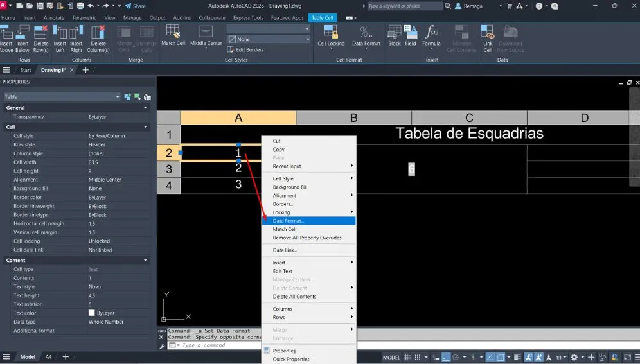Click the Text color ByLayer white swatch
The height and width of the screenshot is (364, 640).
[91, 313]
